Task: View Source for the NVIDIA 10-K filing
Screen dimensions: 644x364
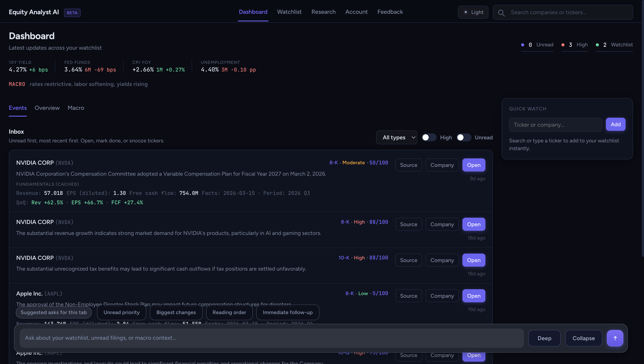Action: click(x=409, y=260)
